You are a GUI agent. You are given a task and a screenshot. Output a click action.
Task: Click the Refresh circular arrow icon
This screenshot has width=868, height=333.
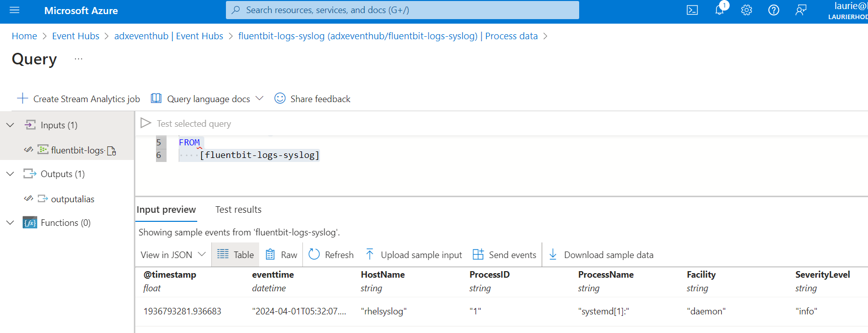click(314, 254)
